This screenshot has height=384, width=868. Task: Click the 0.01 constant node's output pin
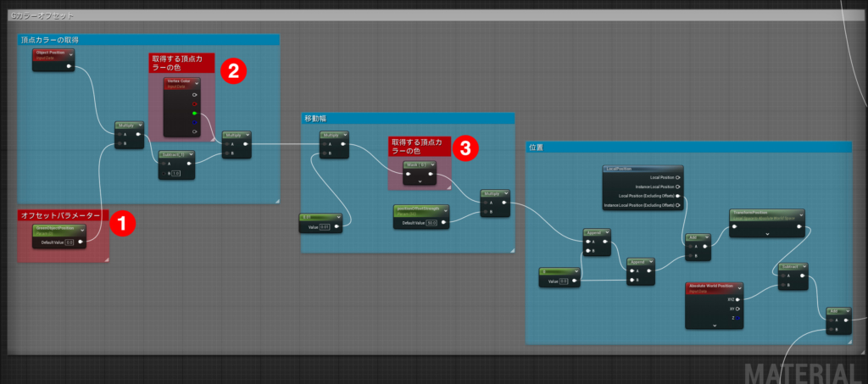pyautogui.click(x=337, y=227)
